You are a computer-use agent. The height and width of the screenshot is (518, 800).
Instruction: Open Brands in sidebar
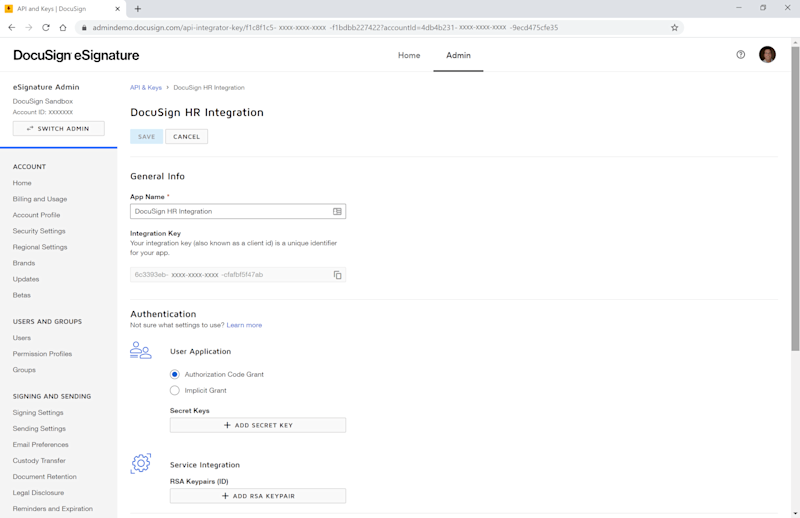(24, 263)
